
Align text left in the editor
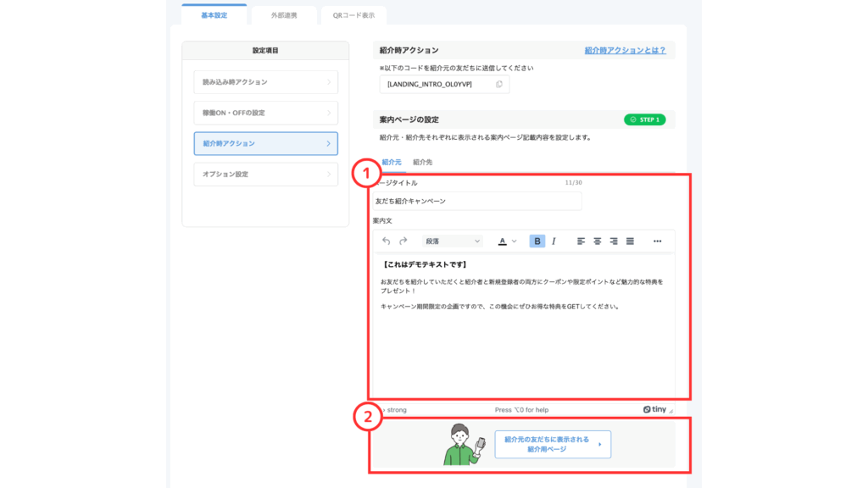pos(581,241)
